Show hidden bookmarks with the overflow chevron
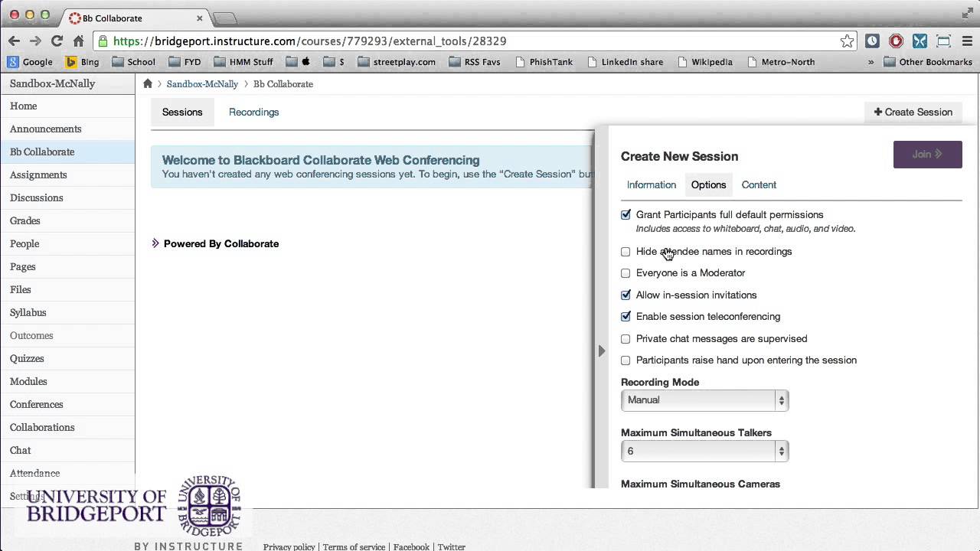 [871, 62]
